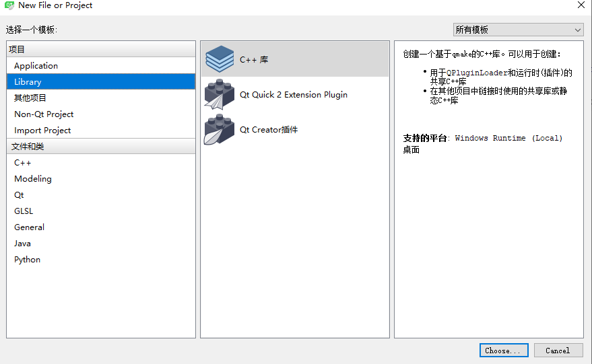Choose the Qt Quick 2 Extension Plugin label
The height and width of the screenshot is (364, 592).
coord(294,95)
